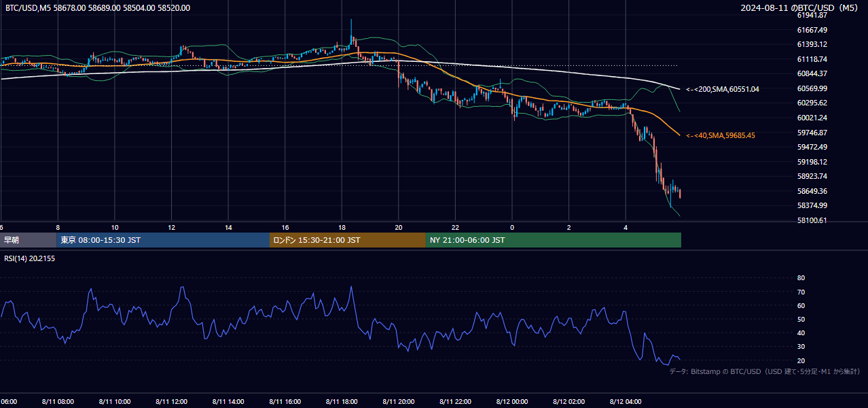Click the bottom time label 8/11 16:00
The image size is (868, 408).
point(285,402)
